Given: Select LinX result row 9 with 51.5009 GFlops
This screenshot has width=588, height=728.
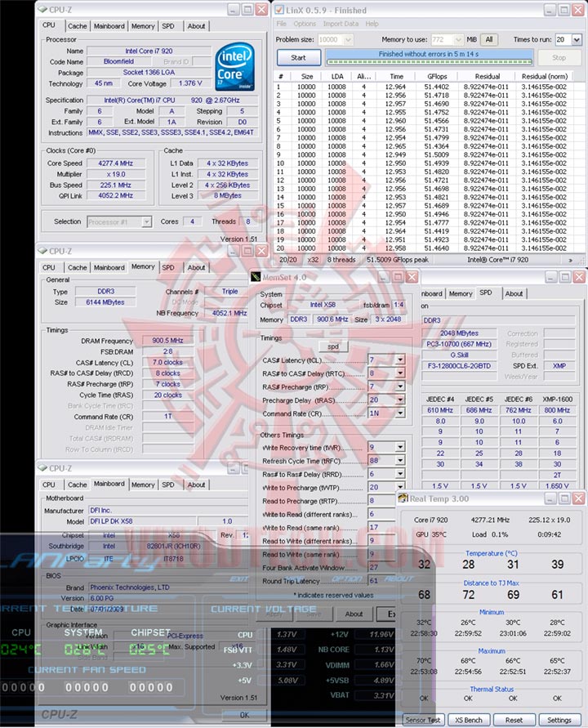Looking at the screenshot, I should pos(422,154).
